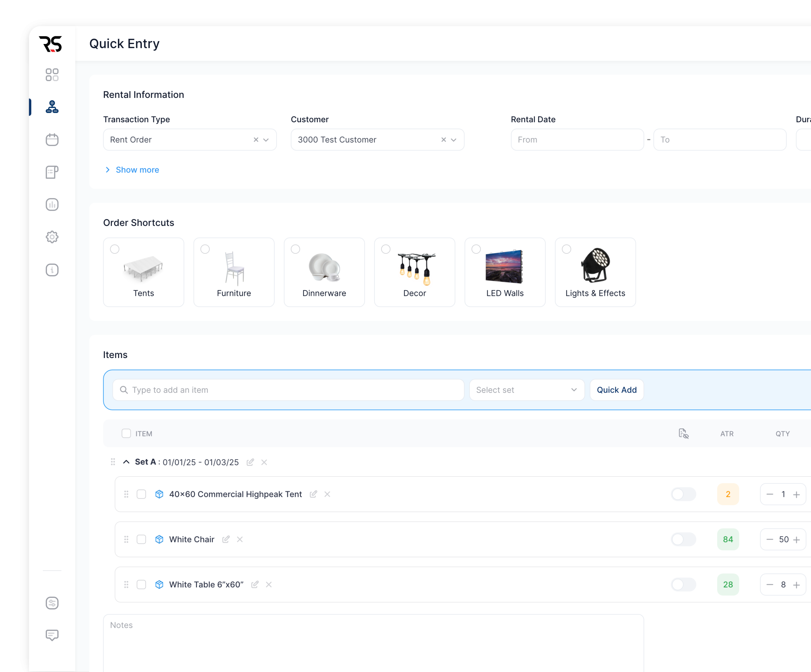811x672 pixels.
Task: Focus the Type to add an item search
Action: [x=289, y=390]
